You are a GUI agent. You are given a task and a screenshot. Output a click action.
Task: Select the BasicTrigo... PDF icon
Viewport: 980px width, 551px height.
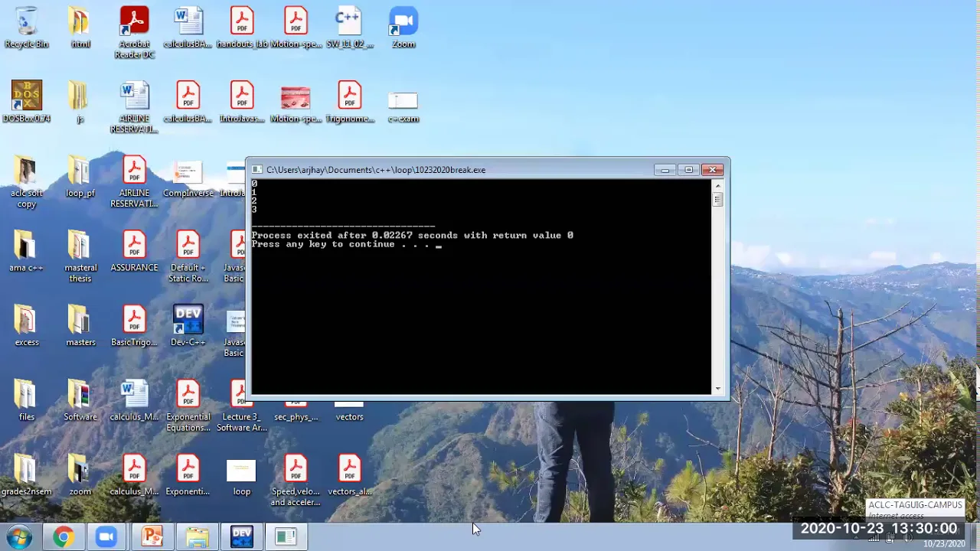tap(134, 326)
